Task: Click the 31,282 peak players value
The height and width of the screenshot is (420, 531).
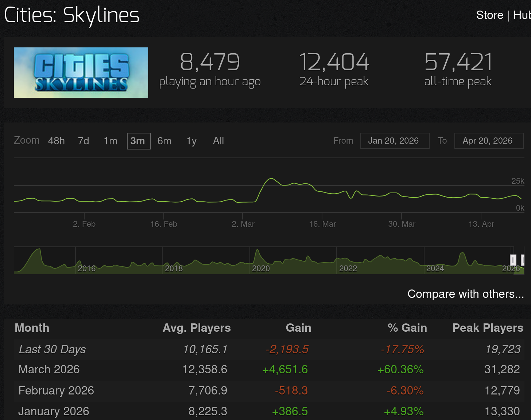Action: pyautogui.click(x=502, y=369)
